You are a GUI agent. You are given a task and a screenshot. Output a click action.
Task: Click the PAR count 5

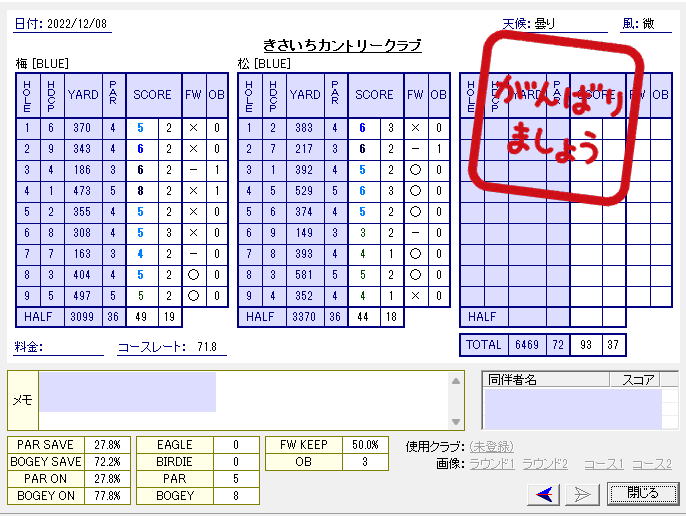[236, 479]
